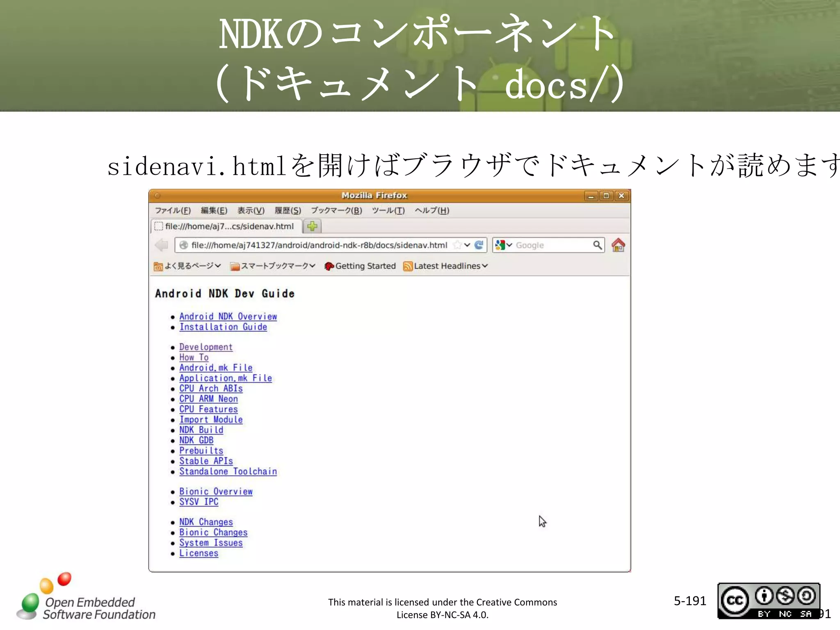Open the よく見るページ bookmarks folder

[x=187, y=266]
